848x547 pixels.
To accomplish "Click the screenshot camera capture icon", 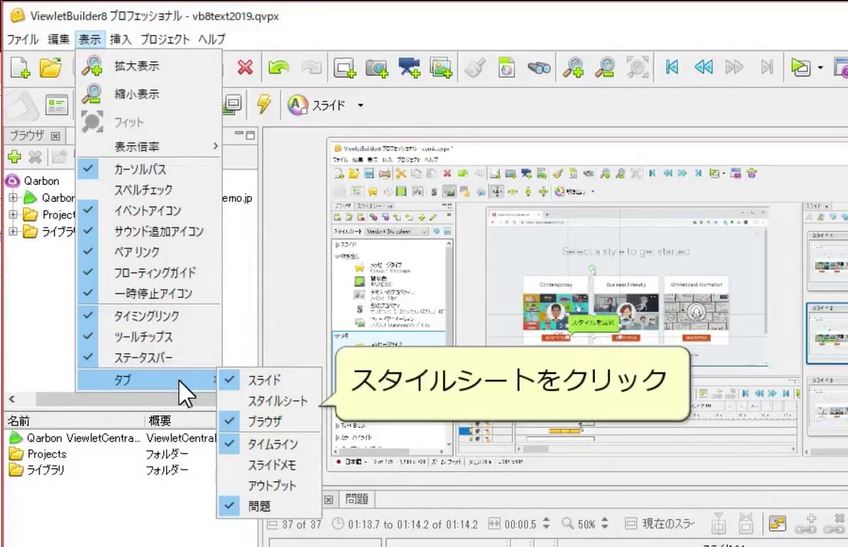I will coord(377,68).
